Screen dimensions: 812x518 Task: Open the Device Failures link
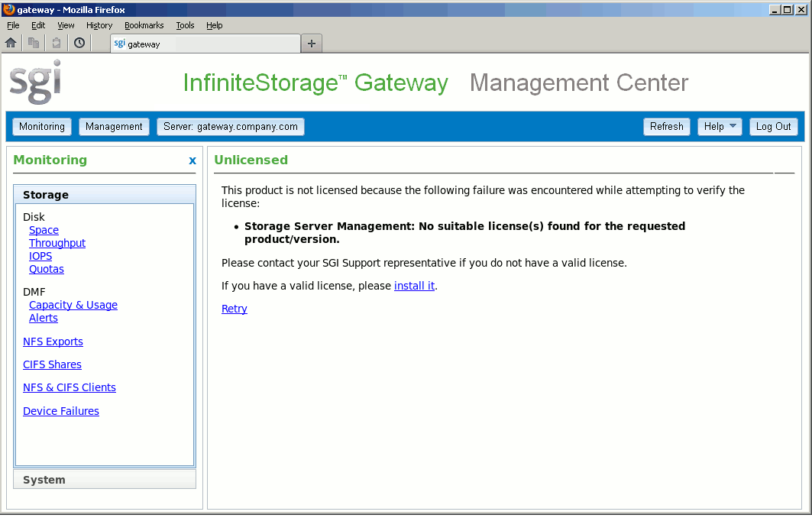[61, 411]
